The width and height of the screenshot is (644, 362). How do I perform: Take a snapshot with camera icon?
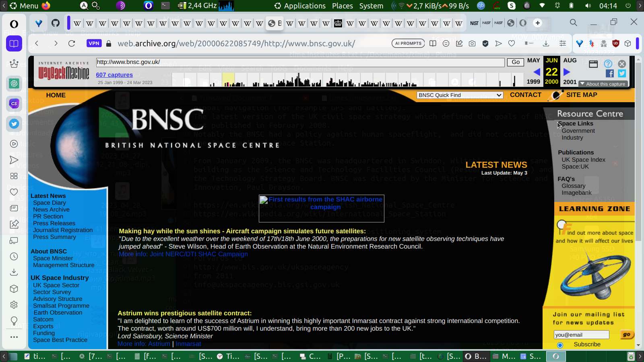pyautogui.click(x=472, y=43)
